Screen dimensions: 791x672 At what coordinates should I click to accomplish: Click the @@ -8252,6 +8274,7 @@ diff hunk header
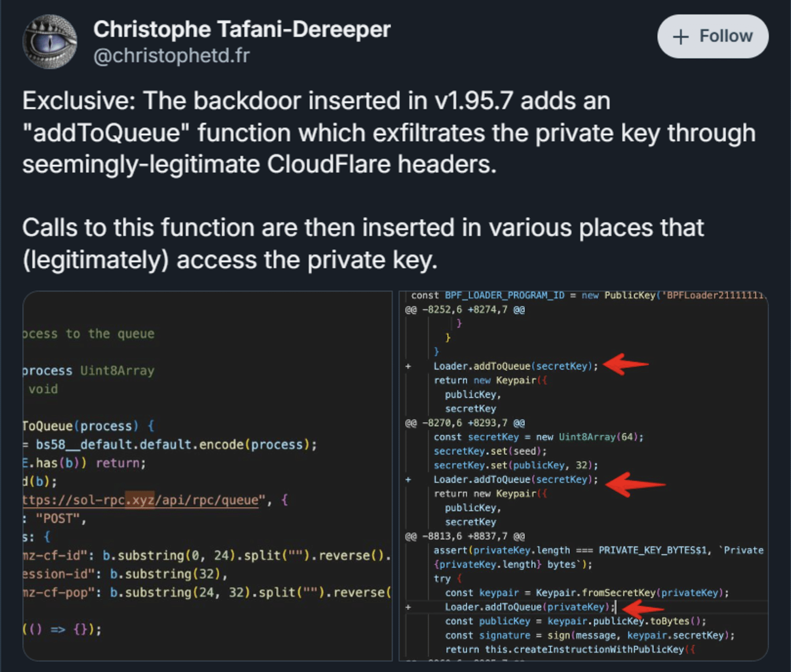pos(464,309)
